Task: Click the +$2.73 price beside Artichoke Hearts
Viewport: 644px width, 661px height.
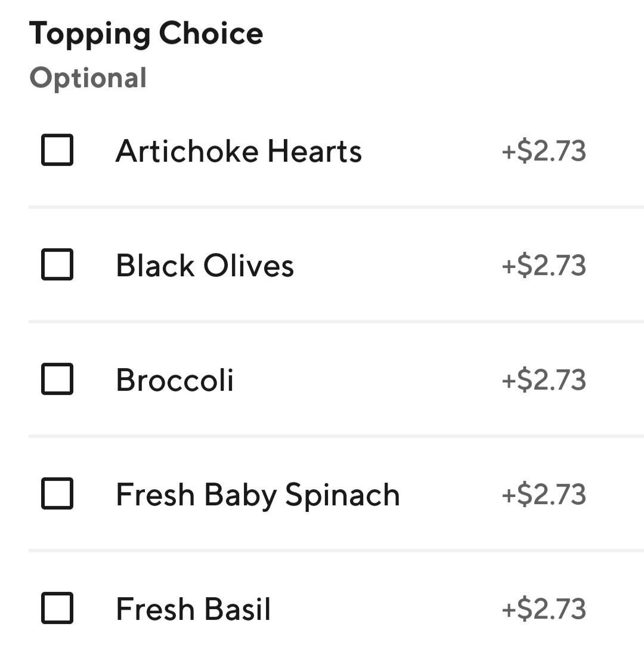Action: tap(544, 150)
